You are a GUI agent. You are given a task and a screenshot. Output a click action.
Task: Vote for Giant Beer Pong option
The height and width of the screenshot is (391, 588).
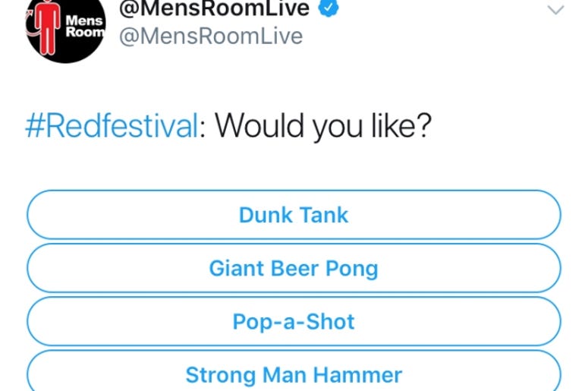tap(294, 268)
